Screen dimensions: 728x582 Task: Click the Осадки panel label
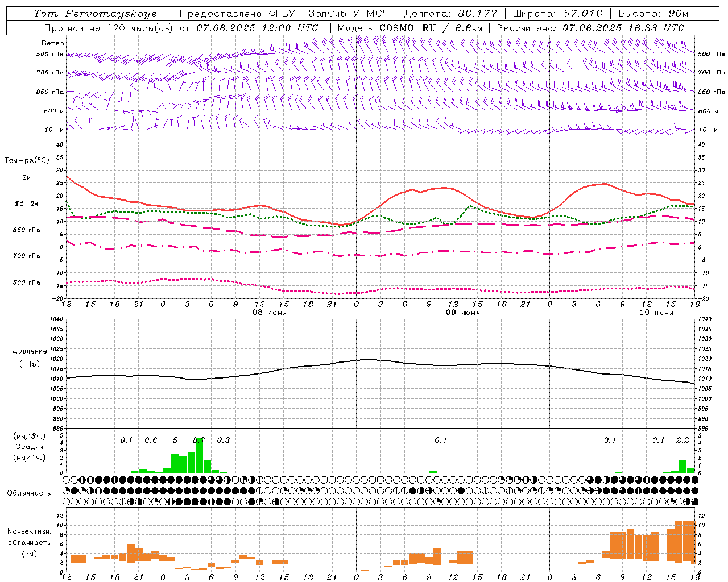point(29,447)
